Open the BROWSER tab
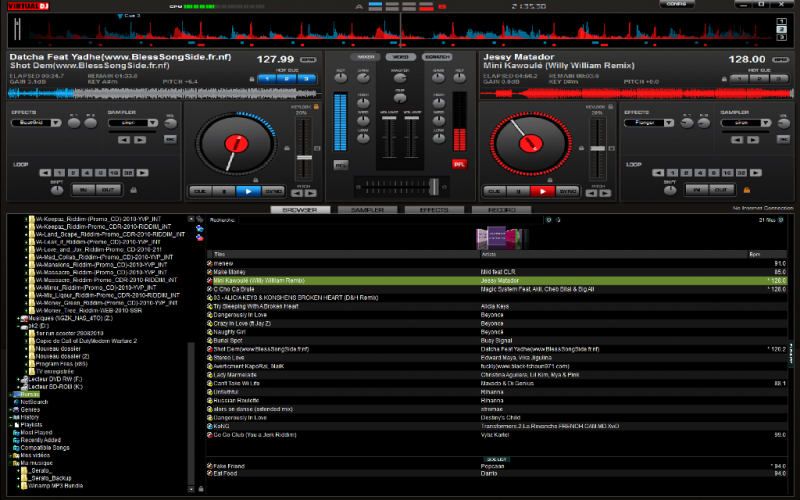This screenshot has width=800, height=500. (x=300, y=210)
